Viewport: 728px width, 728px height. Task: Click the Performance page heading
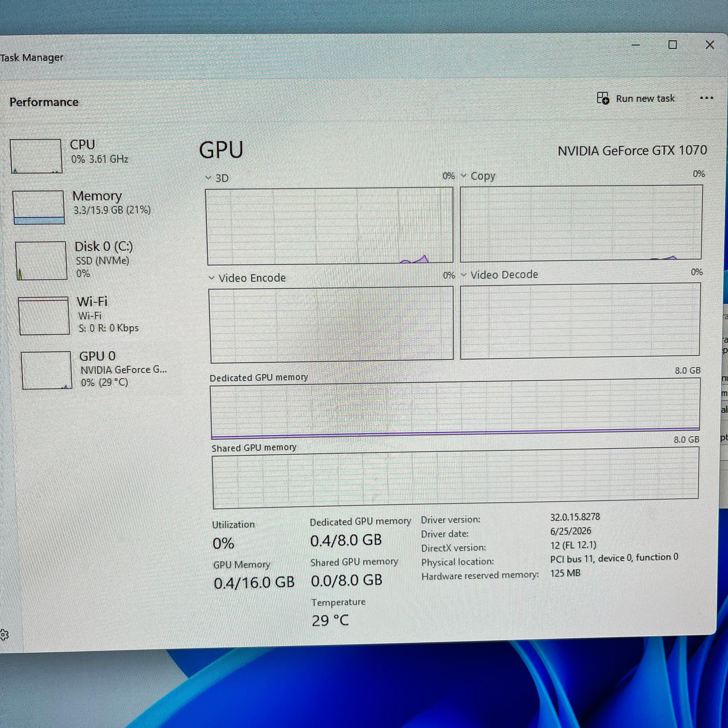44,102
